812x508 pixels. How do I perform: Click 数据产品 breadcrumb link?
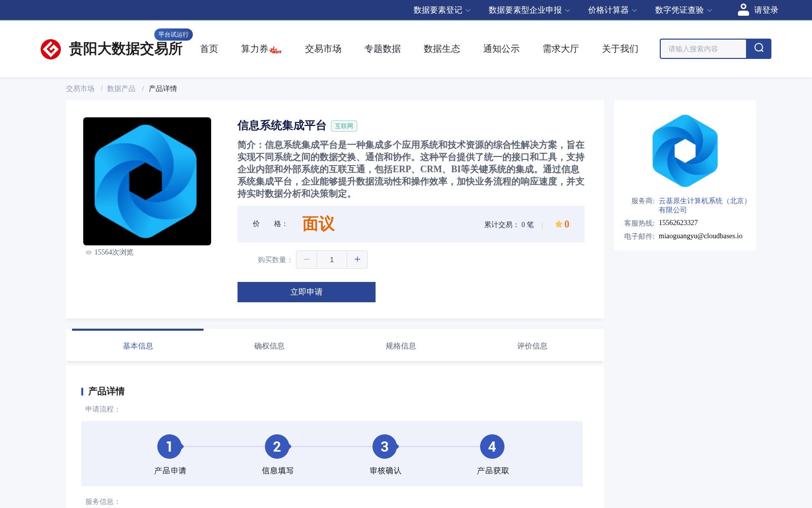pos(121,88)
